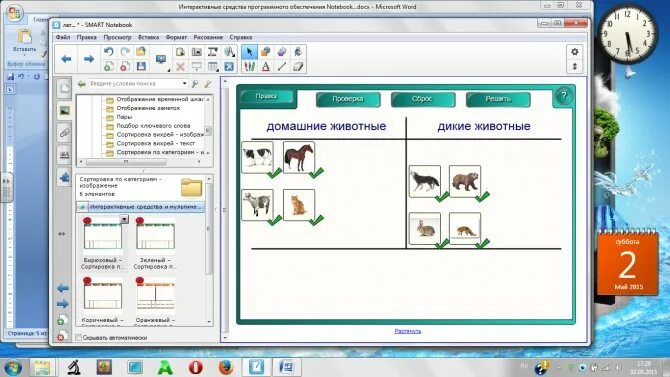Redo action in SMART Notebook toolbar
Viewport: 670px width, 377px height.
coord(125,52)
